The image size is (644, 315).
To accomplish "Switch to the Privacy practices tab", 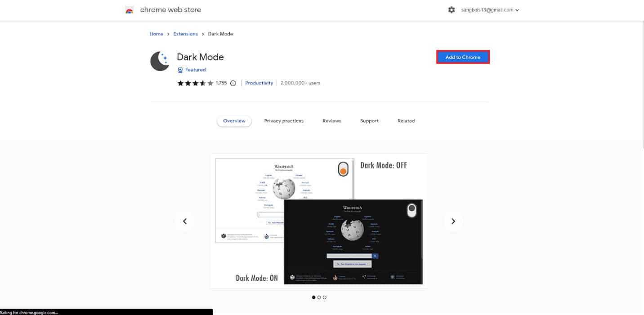I will click(284, 121).
